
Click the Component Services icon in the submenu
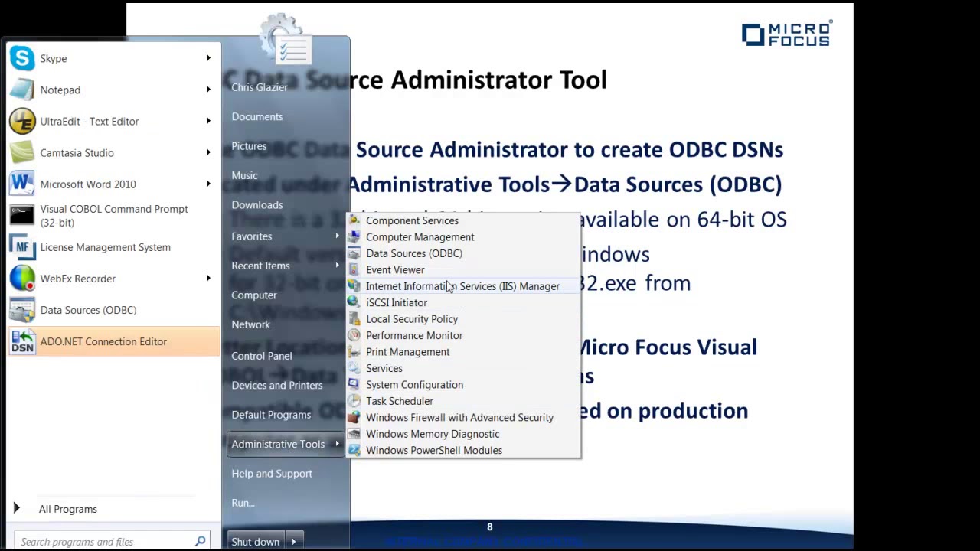coord(354,220)
